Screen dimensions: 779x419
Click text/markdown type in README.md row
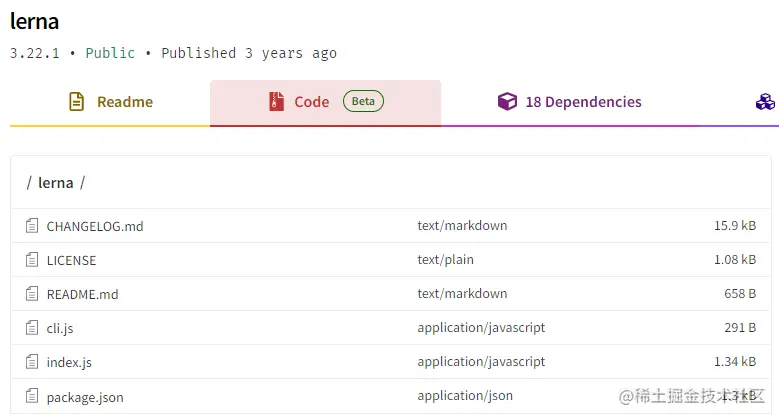[x=462, y=294]
